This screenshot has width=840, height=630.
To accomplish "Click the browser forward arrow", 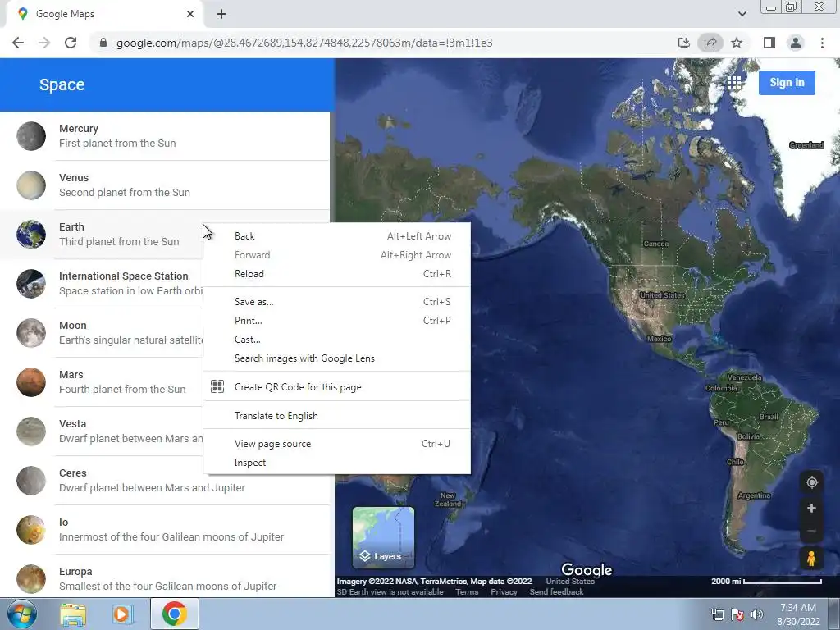I will (44, 43).
